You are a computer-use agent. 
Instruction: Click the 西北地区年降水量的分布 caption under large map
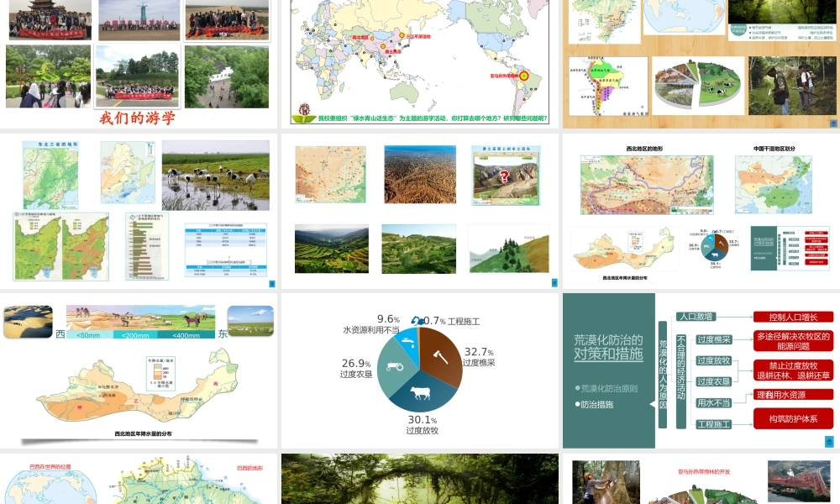pyautogui.click(x=143, y=433)
